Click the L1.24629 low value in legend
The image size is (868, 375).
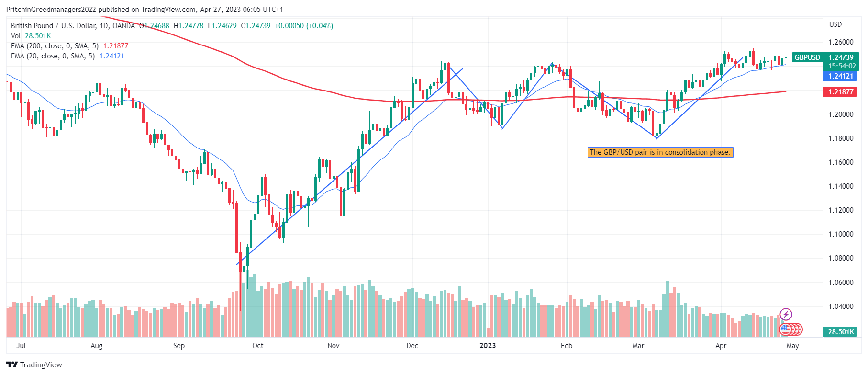222,26
